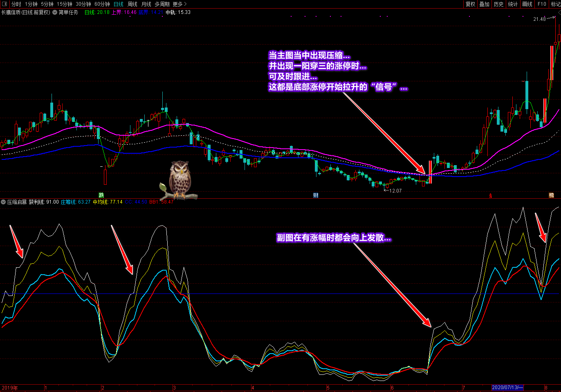This screenshot has width=561, height=392.
Task: Click 统计 statistics button
Action: pyautogui.click(x=513, y=4)
